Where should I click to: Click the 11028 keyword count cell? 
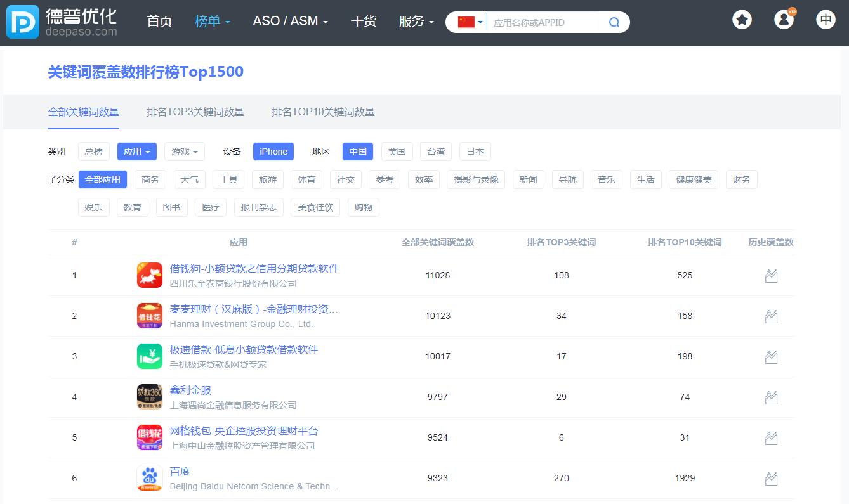[x=438, y=275]
